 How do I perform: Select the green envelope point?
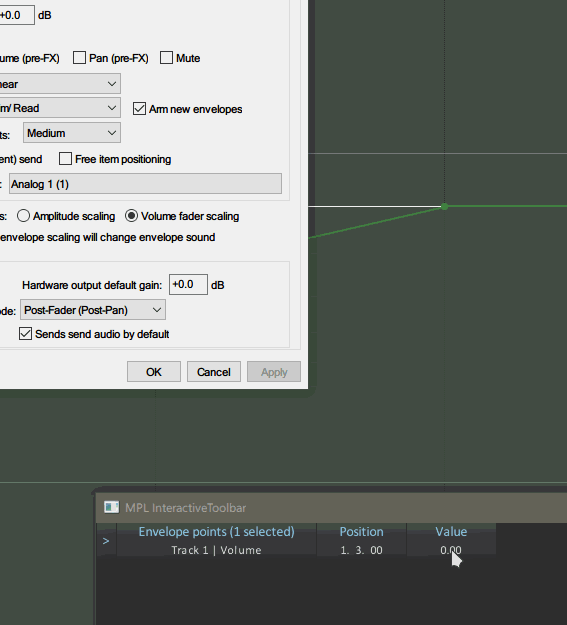445,206
